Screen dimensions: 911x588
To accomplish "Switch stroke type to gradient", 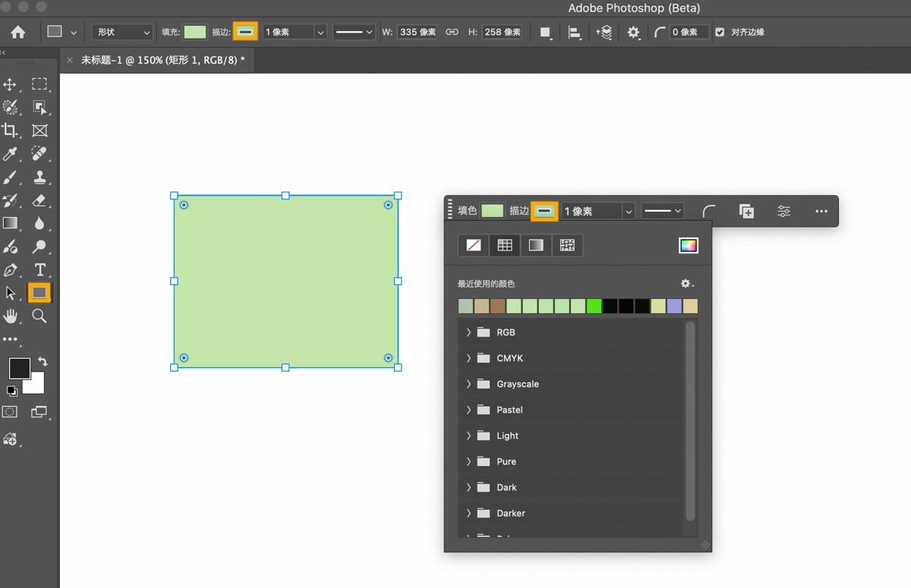I will (536, 245).
